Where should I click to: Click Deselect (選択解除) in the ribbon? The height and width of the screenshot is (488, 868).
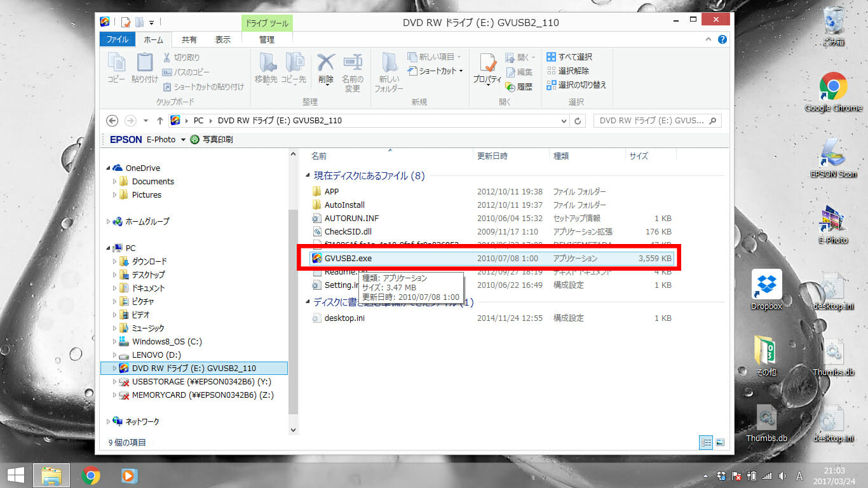568,71
